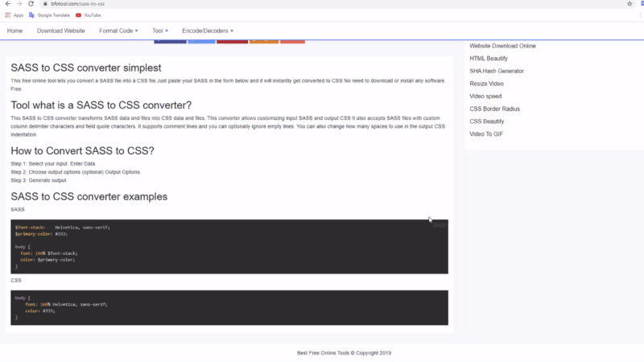Expand the Format Code dropdown menu
644x362 pixels.
click(x=118, y=31)
